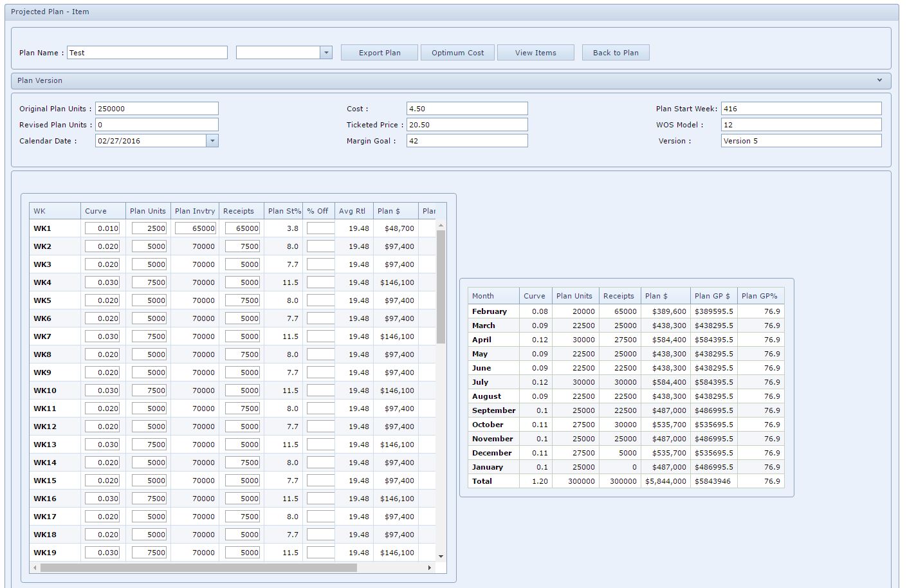The width and height of the screenshot is (907, 588).
Task: Click the Original Plan Units field
Action: point(156,109)
